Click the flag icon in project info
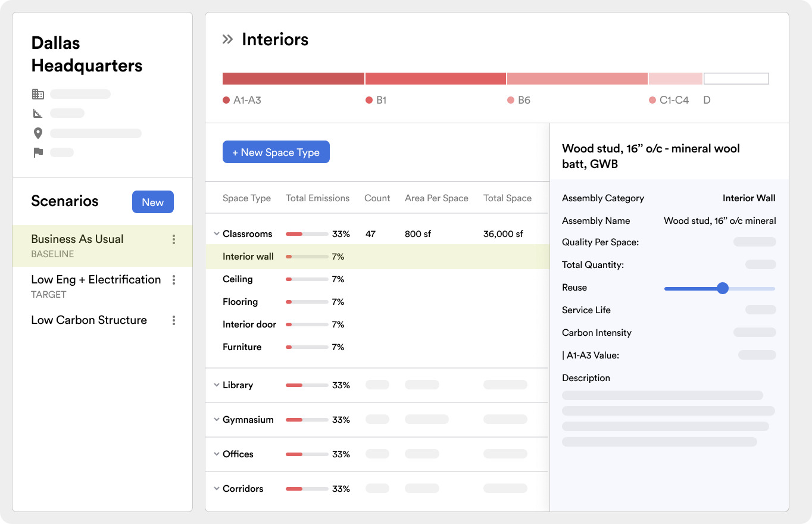The image size is (812, 524). click(38, 152)
